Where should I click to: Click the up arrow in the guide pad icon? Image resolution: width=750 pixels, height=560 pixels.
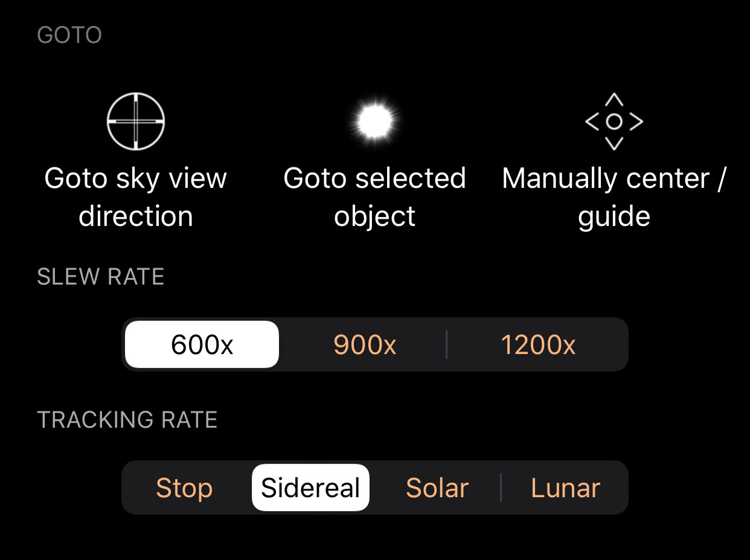pos(614,100)
